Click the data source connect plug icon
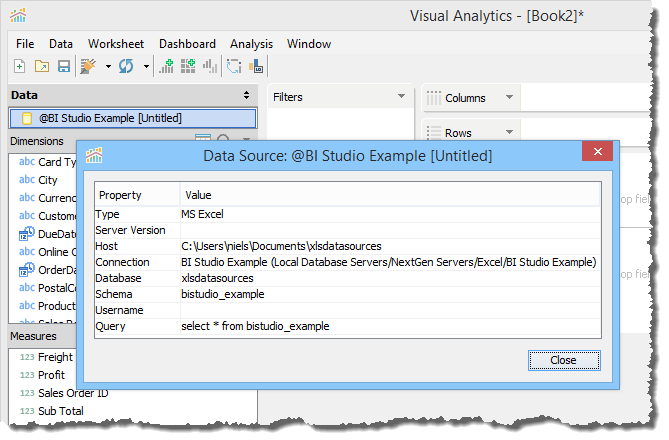 point(89,67)
